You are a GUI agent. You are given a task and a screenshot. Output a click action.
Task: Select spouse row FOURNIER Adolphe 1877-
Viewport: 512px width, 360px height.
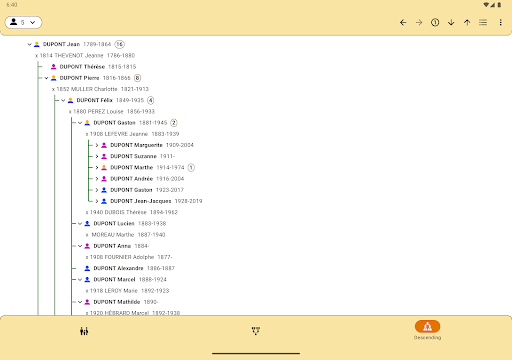129,257
